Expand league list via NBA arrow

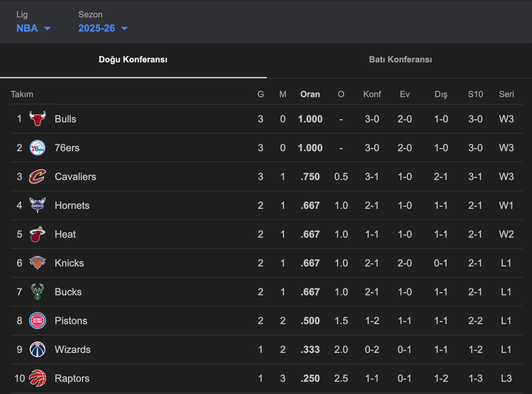tap(47, 28)
